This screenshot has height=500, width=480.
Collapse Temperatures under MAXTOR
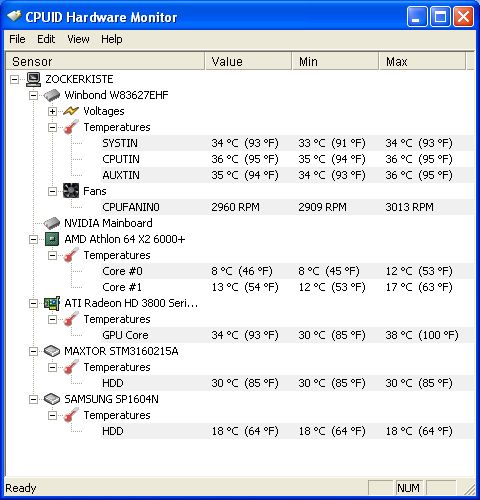coord(52,367)
